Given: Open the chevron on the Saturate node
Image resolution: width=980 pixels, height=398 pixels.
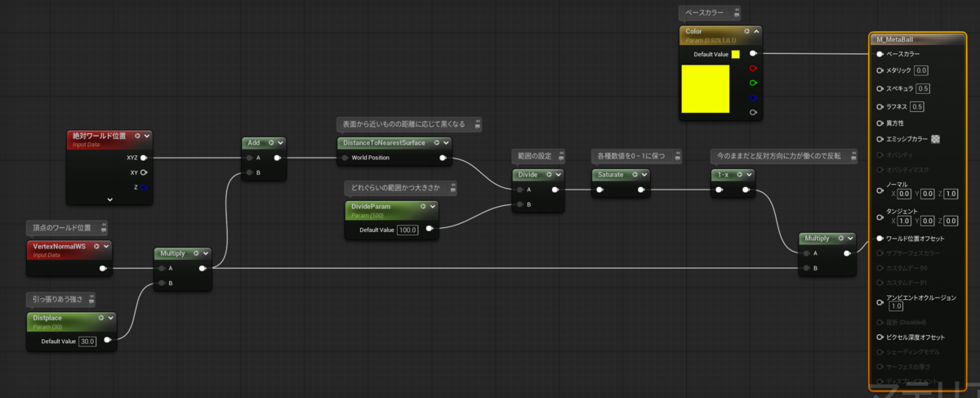Looking at the screenshot, I should (644, 175).
